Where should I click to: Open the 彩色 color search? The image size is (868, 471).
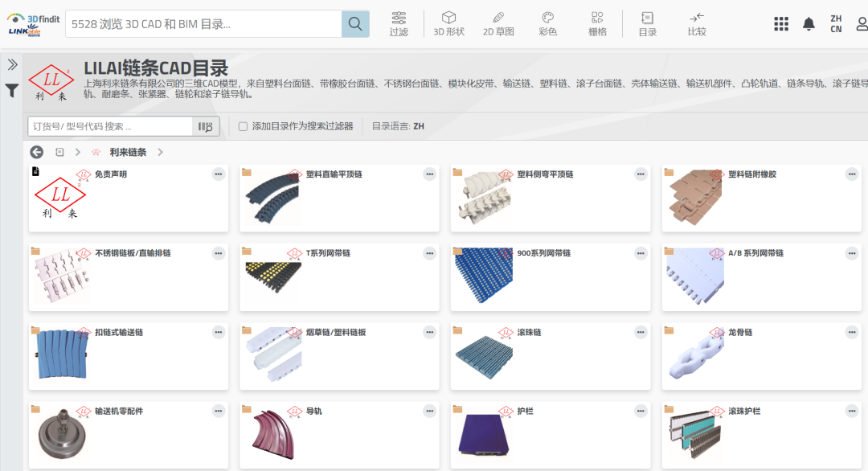[547, 24]
